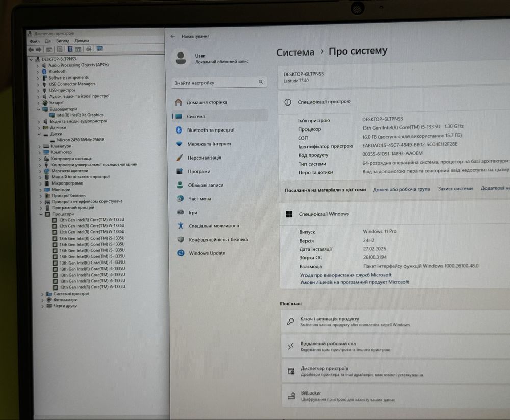Image resolution: width=510 pixels, height=420 pixels.
Task: Expand the Software components node
Action: pos(38,78)
